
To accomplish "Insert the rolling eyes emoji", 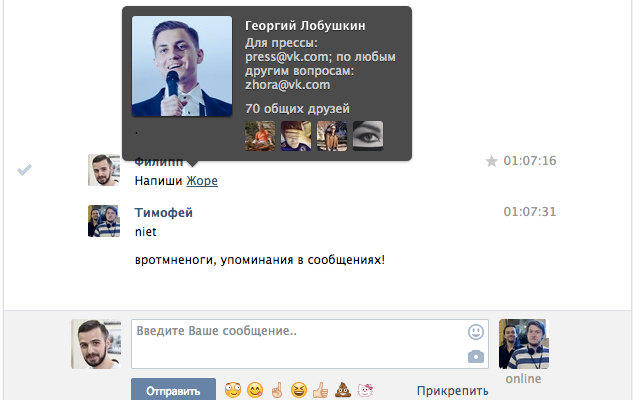I will [x=233, y=390].
